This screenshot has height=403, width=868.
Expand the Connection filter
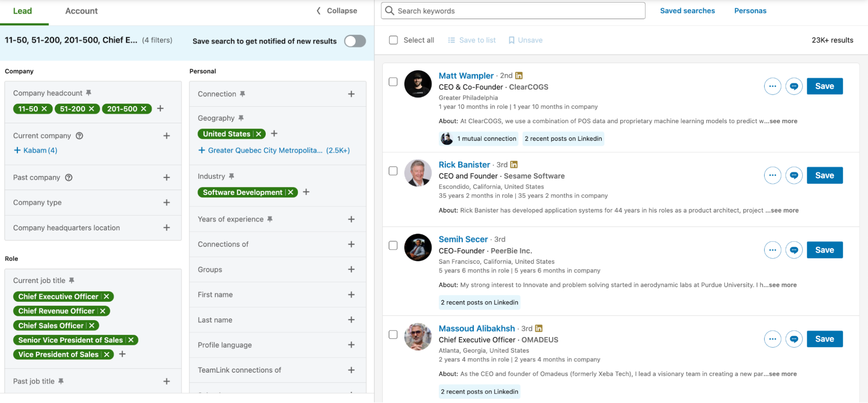[351, 94]
